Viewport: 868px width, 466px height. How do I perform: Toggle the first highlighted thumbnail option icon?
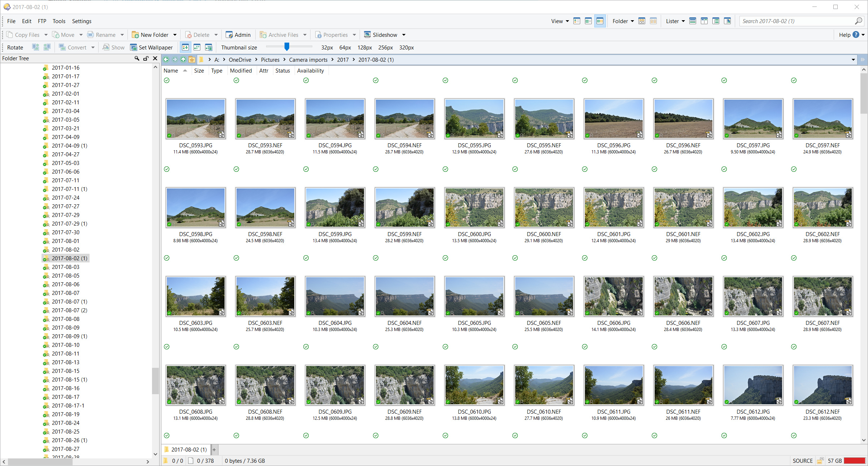[x=185, y=47]
